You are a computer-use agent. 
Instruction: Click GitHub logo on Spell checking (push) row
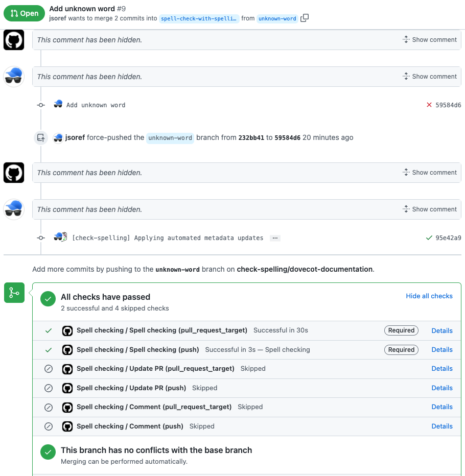click(67, 350)
